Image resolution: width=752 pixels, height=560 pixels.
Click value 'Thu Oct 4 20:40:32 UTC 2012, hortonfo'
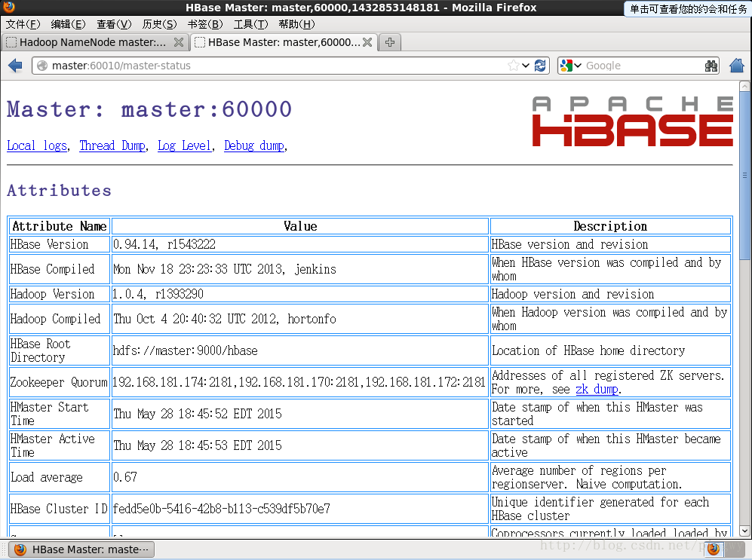pyautogui.click(x=225, y=319)
